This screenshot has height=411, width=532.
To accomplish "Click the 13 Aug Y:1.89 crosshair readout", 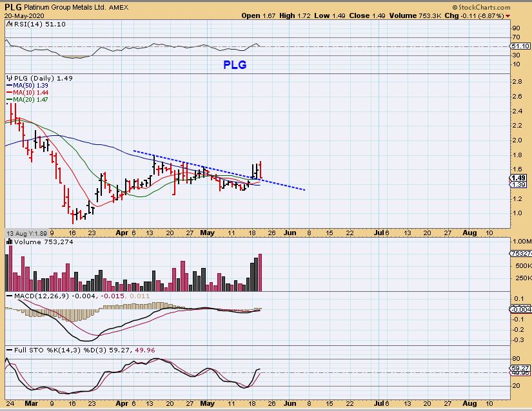I will pyautogui.click(x=27, y=233).
